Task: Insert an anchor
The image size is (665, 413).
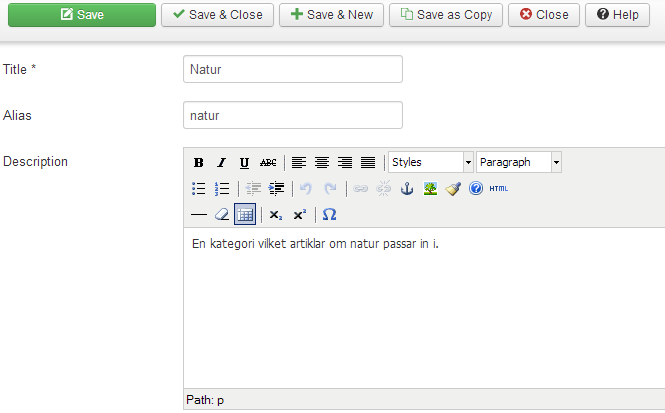Action: point(407,188)
